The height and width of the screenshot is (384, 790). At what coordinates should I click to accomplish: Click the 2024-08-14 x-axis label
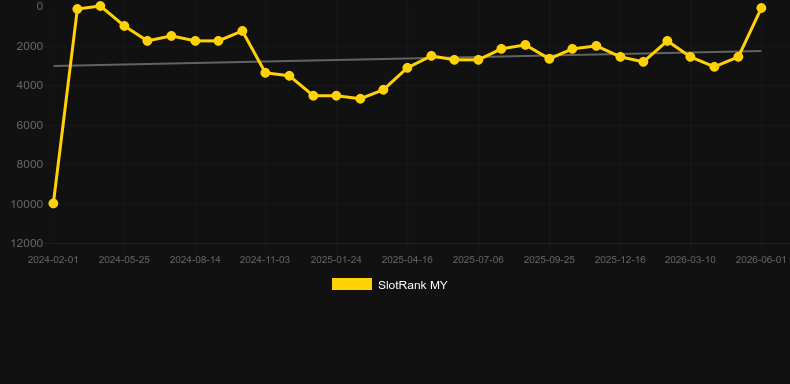tap(195, 260)
